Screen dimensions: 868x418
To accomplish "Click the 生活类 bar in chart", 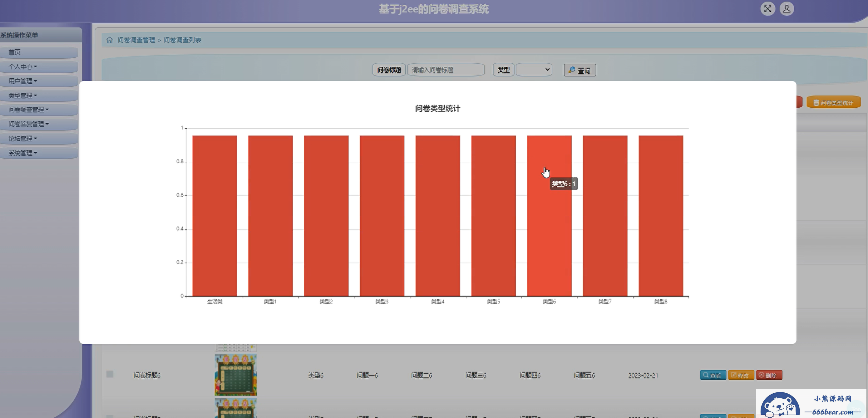I will pyautogui.click(x=215, y=216).
